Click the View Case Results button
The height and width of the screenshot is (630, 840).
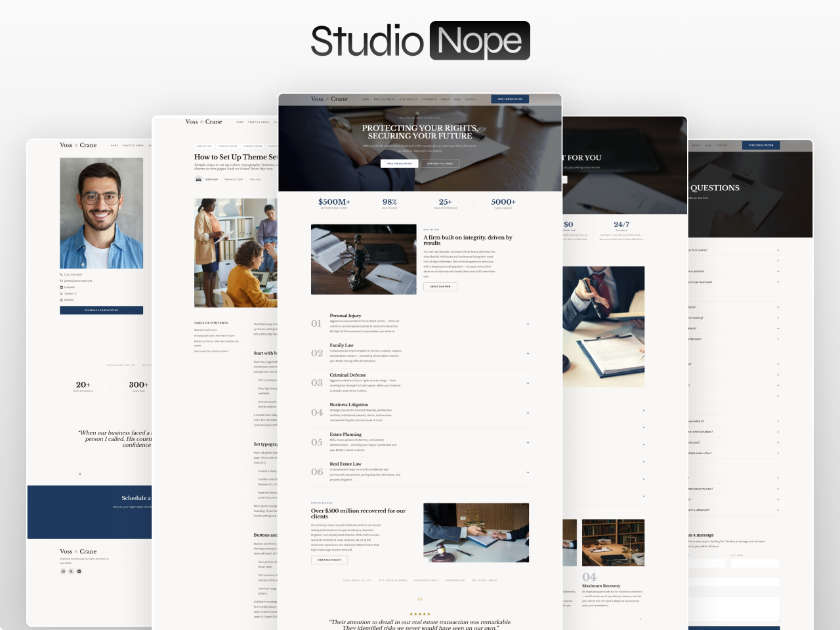(329, 560)
